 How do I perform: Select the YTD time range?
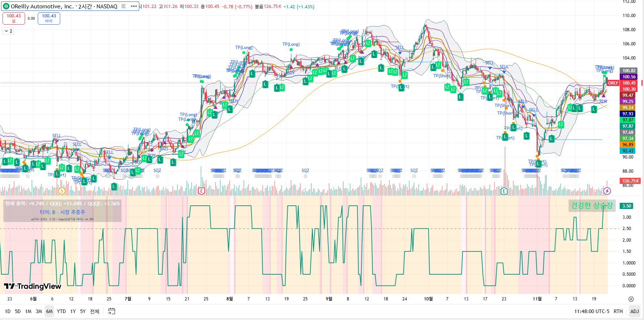[61, 311]
